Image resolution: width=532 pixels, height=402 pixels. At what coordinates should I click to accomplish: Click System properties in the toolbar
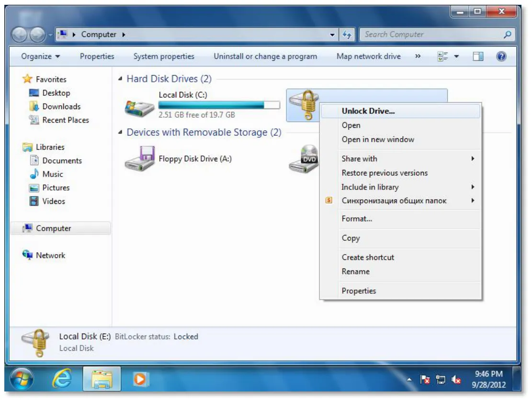point(164,56)
